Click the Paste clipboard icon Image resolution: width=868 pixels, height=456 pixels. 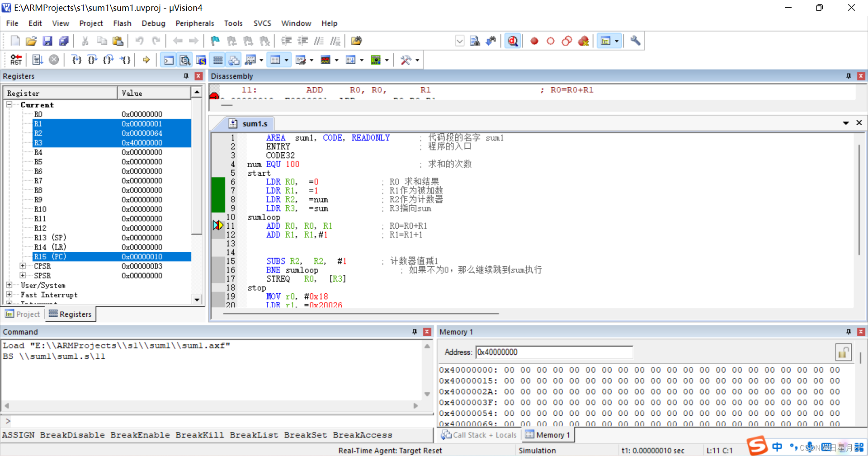coord(118,41)
